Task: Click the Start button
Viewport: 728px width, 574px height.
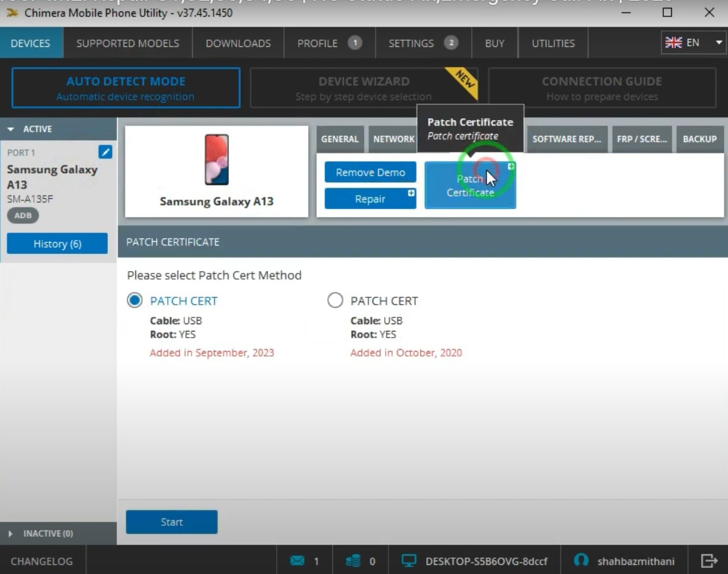Action: tap(172, 522)
